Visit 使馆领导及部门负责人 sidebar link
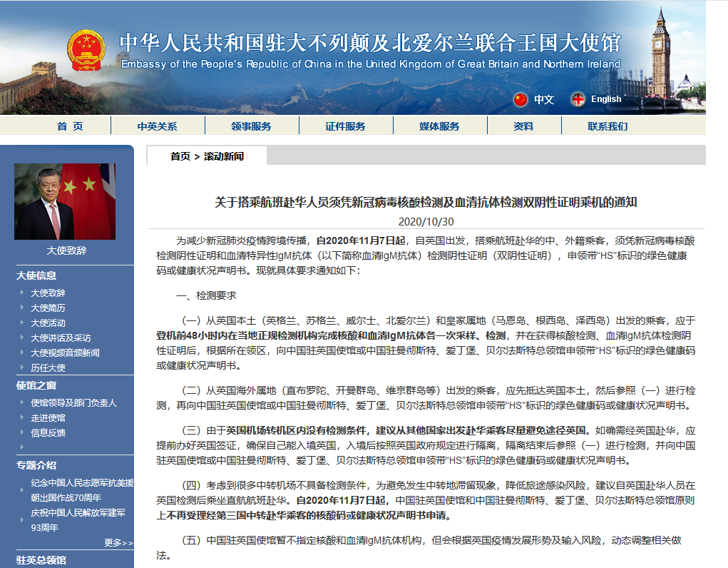 tap(73, 402)
